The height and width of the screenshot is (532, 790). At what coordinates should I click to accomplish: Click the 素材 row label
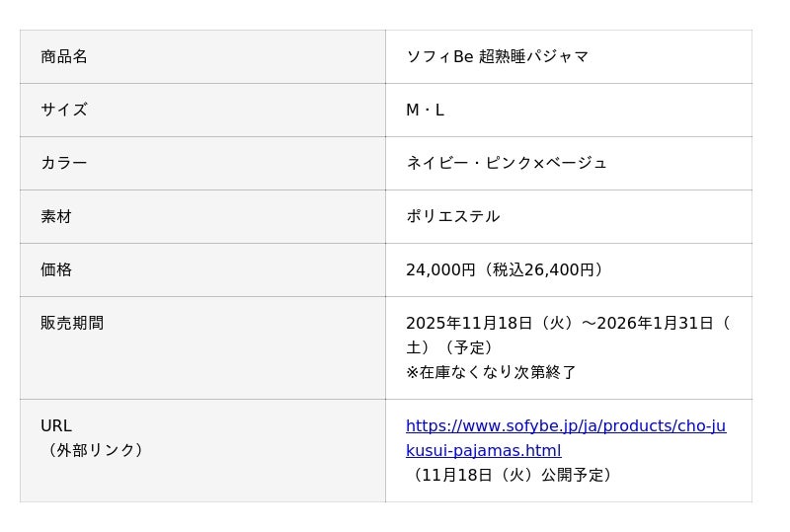(x=56, y=216)
